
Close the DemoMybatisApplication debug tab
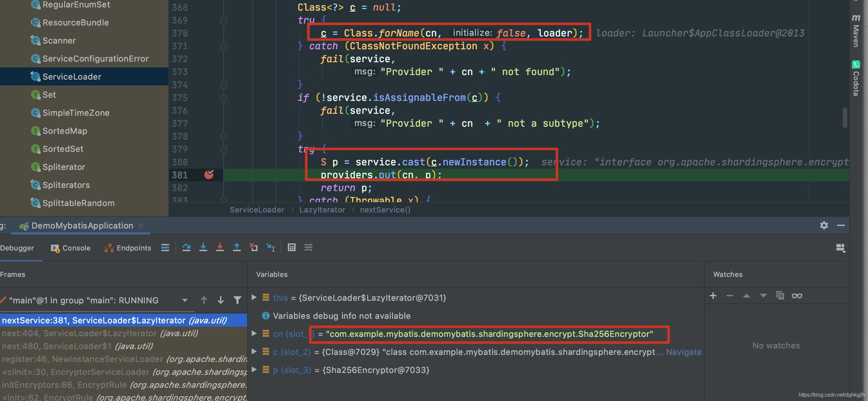[x=141, y=226]
